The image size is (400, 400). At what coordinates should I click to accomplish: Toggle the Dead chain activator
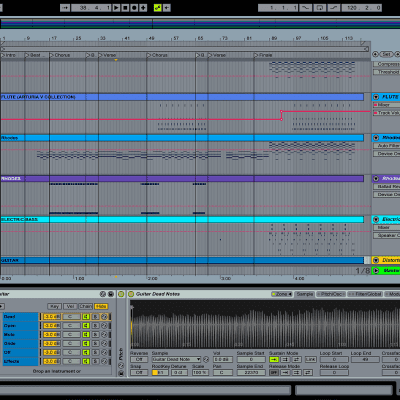click(x=86, y=316)
